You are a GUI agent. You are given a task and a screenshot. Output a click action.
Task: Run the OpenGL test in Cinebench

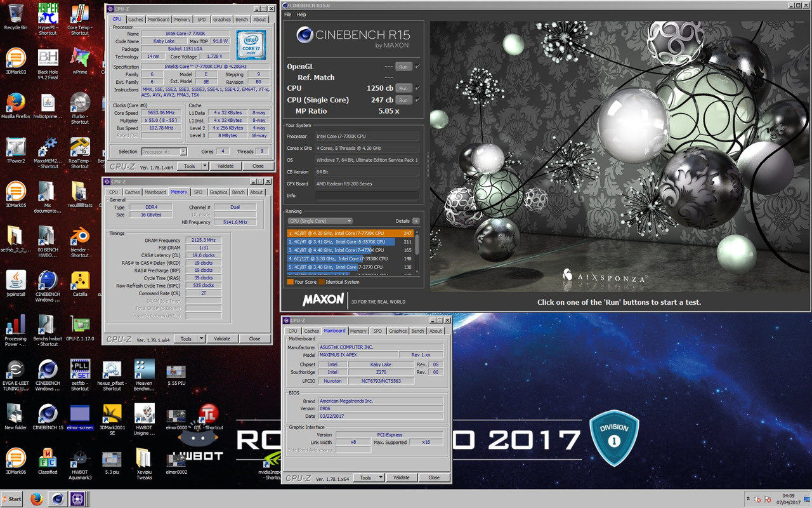pos(403,67)
